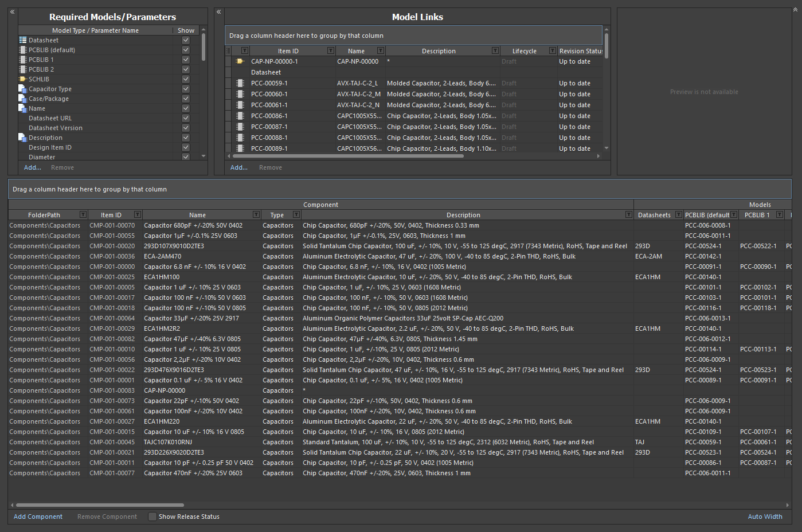This screenshot has height=532, width=802.
Task: Click Add... in Model Links panel
Action: click(x=239, y=167)
